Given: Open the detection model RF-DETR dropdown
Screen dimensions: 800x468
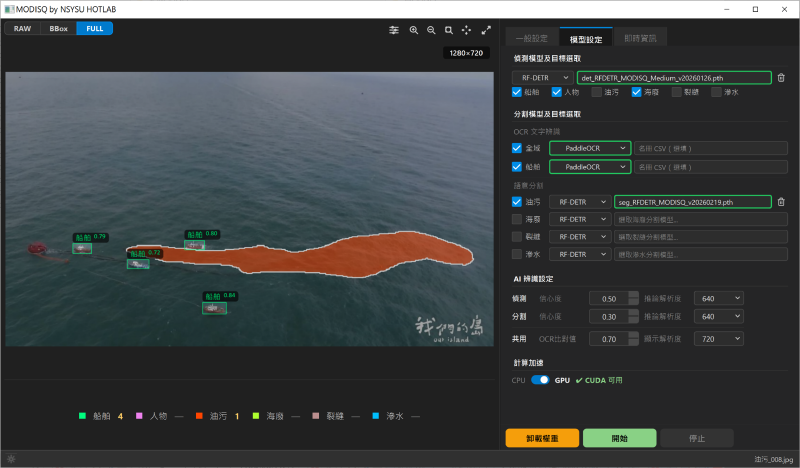Looking at the screenshot, I should point(542,78).
